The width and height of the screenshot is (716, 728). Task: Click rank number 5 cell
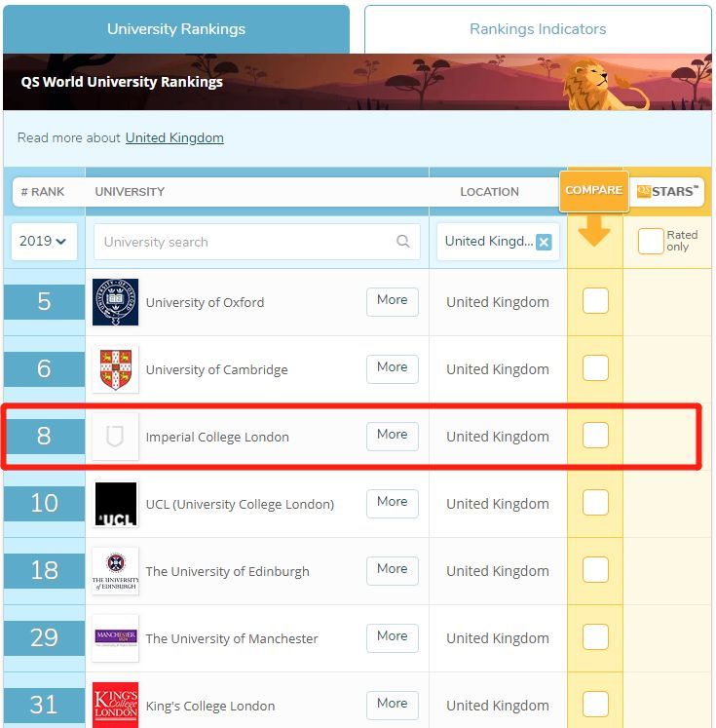pos(44,302)
